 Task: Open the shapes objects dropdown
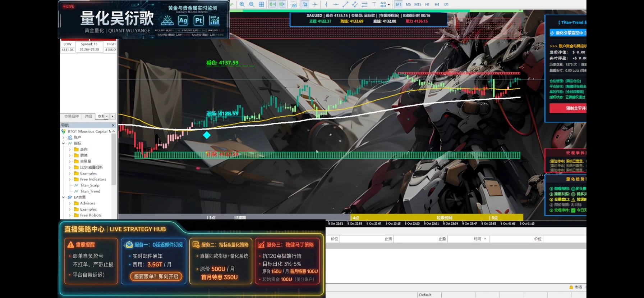click(385, 4)
